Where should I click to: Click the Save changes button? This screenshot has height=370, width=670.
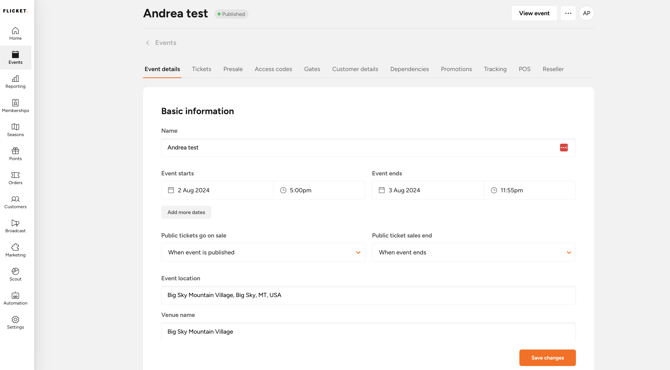click(547, 358)
